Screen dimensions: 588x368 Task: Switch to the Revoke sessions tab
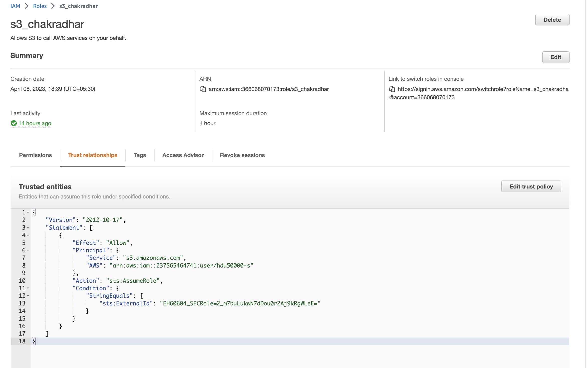click(242, 155)
